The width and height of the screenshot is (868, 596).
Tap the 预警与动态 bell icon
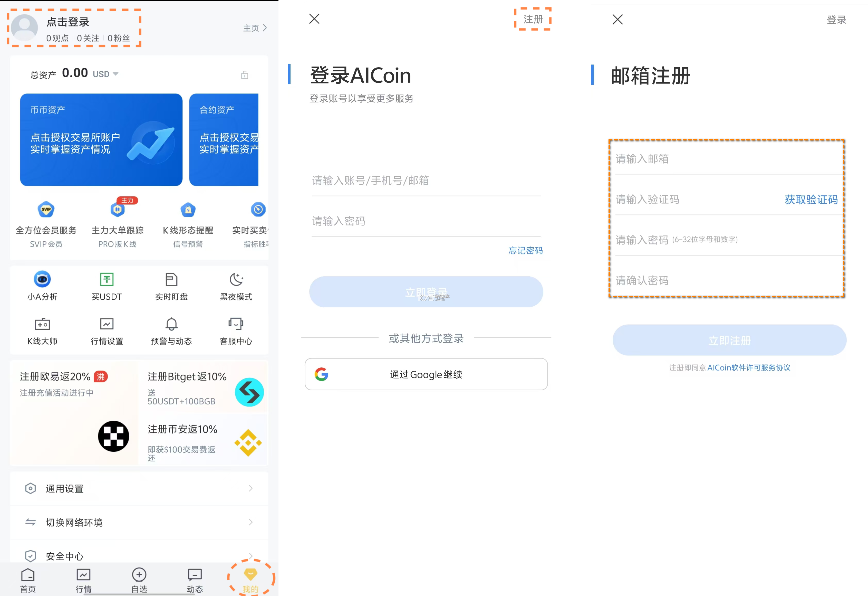(x=171, y=324)
